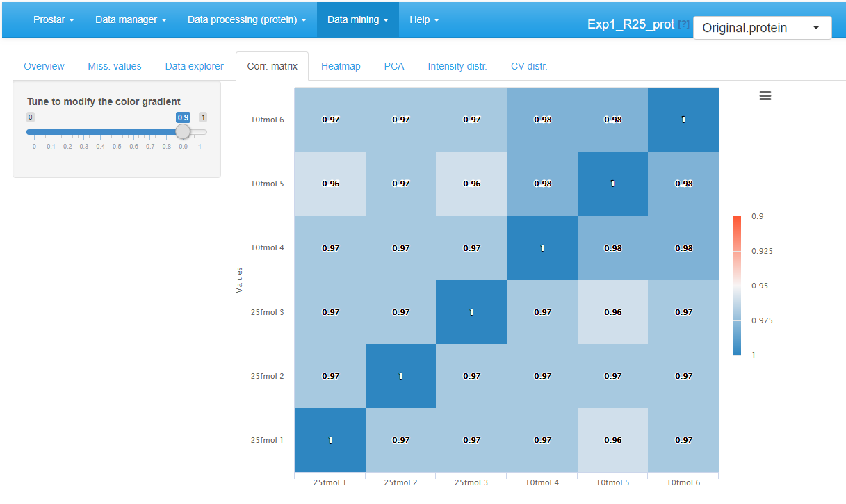The height and width of the screenshot is (504, 846).
Task: Click the 25fmol 1 axis label
Action: 330,482
